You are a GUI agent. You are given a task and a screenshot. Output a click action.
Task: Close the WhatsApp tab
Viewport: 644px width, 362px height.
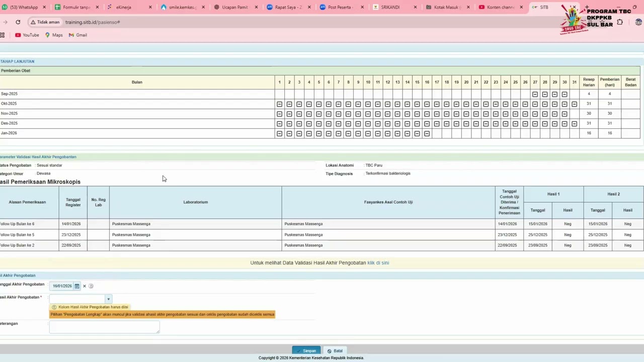click(44, 8)
